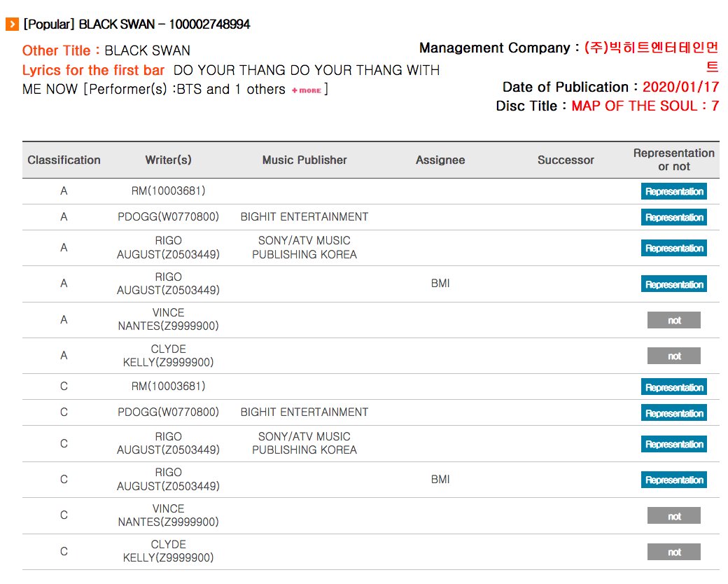This screenshot has width=728, height=584.
Task: Click the disc title MAP OF THE SOUL : 7
Action: [645, 106]
